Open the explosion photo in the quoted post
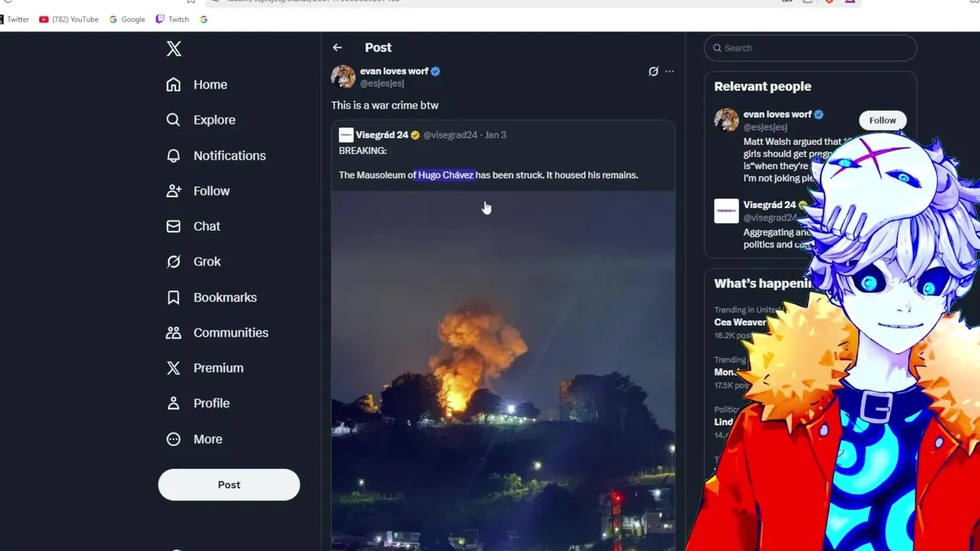 [503, 370]
